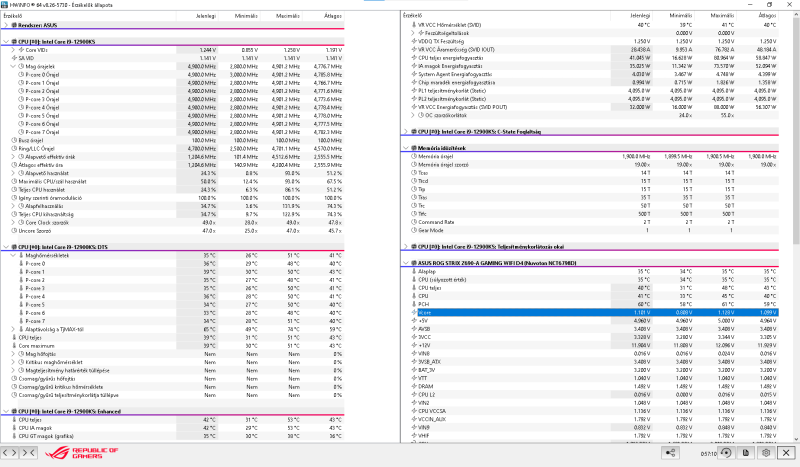Click the 41.045 W CPU power current value
This screenshot has width=800, height=467.
(640, 58)
